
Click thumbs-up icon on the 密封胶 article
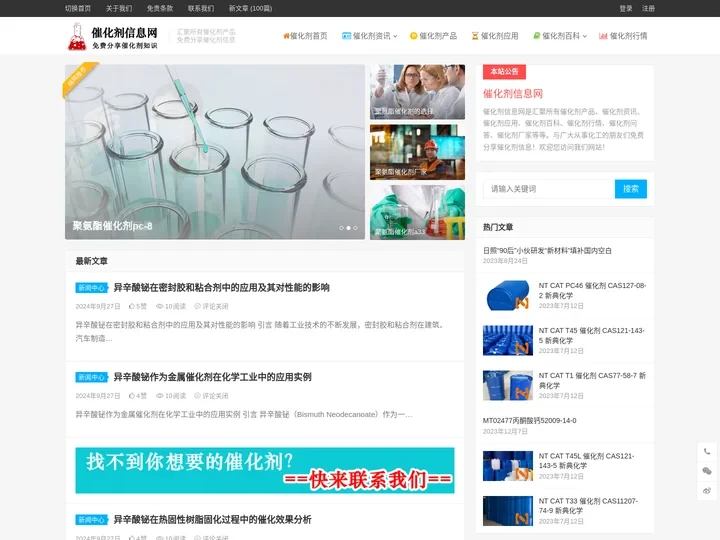(132, 306)
